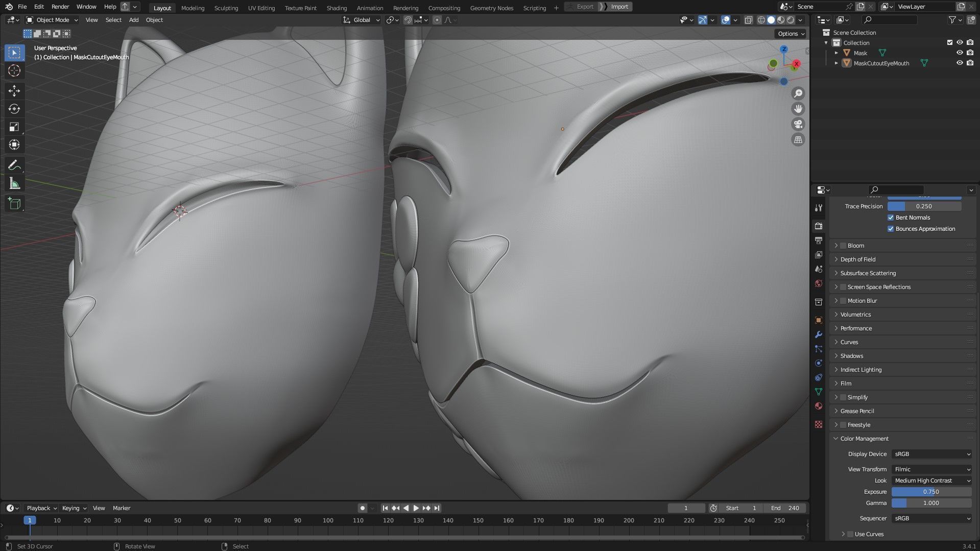Uncheck Bent Normals
The width and height of the screenshot is (980, 551).
click(x=891, y=218)
